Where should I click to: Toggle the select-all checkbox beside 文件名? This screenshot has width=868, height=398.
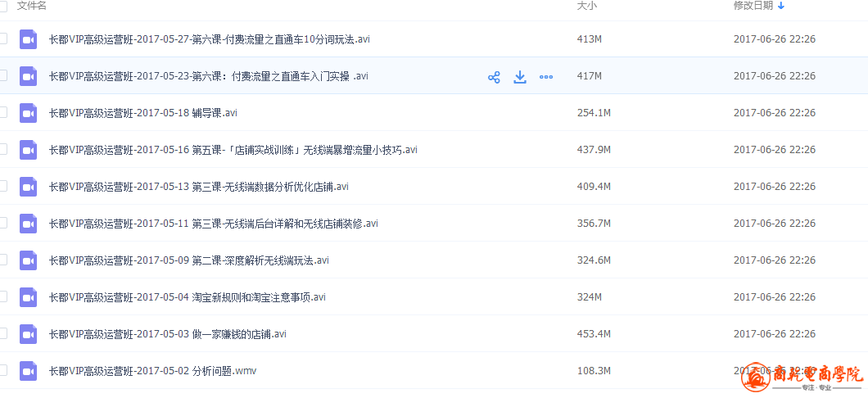pos(2,6)
